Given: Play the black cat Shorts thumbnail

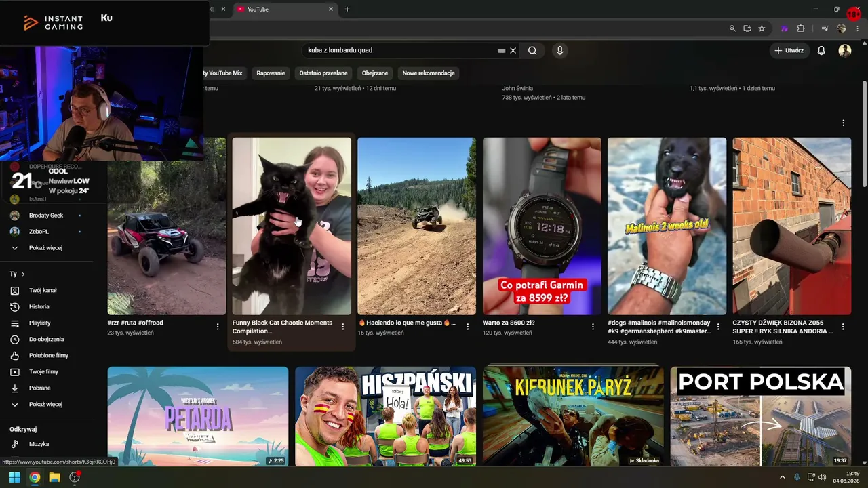Looking at the screenshot, I should [x=292, y=226].
